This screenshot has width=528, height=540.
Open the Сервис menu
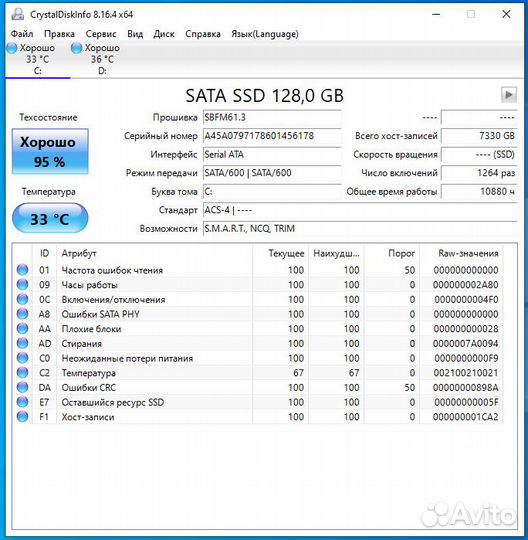tap(101, 34)
